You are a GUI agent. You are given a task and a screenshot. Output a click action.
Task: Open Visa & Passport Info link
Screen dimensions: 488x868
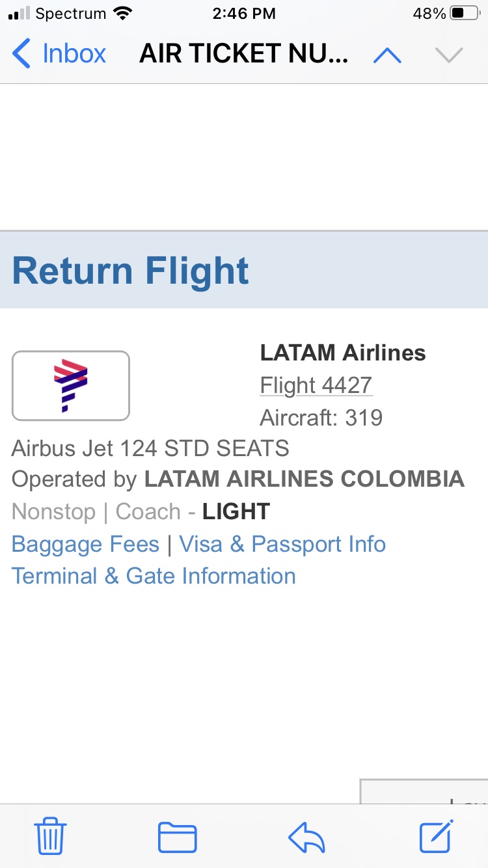coord(282,544)
